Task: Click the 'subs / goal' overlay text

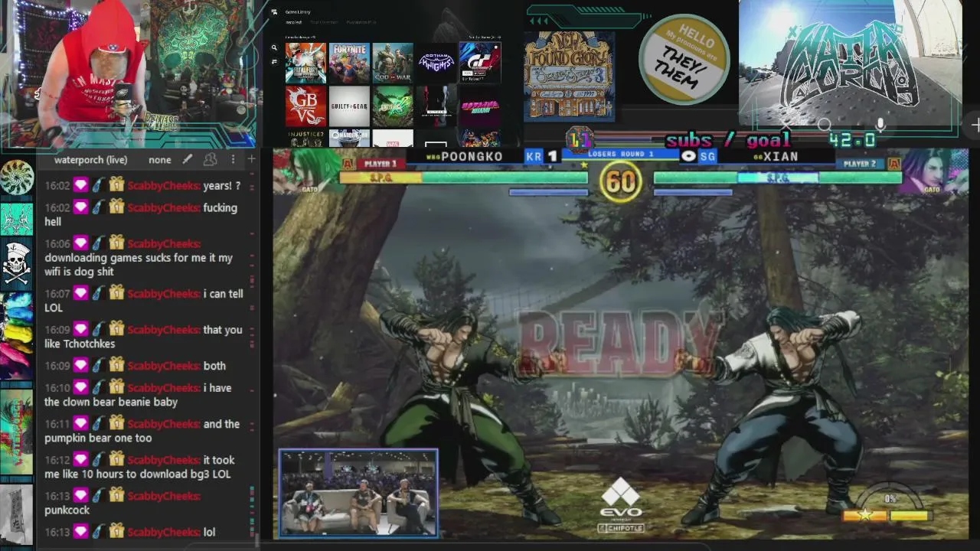Action: pos(727,140)
